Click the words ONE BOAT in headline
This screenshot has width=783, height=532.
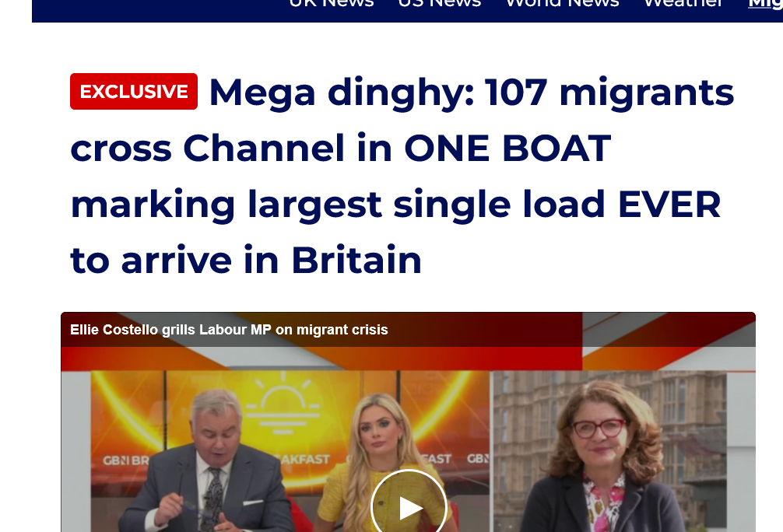[x=507, y=149]
